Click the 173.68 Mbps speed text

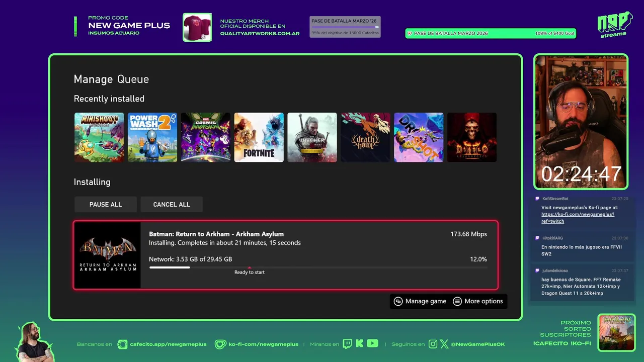pos(468,234)
